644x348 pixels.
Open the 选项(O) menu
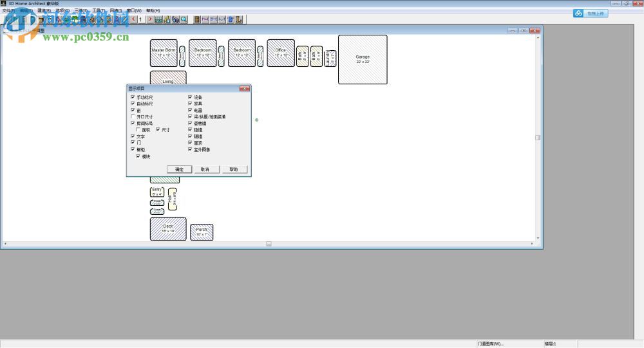coord(62,10)
